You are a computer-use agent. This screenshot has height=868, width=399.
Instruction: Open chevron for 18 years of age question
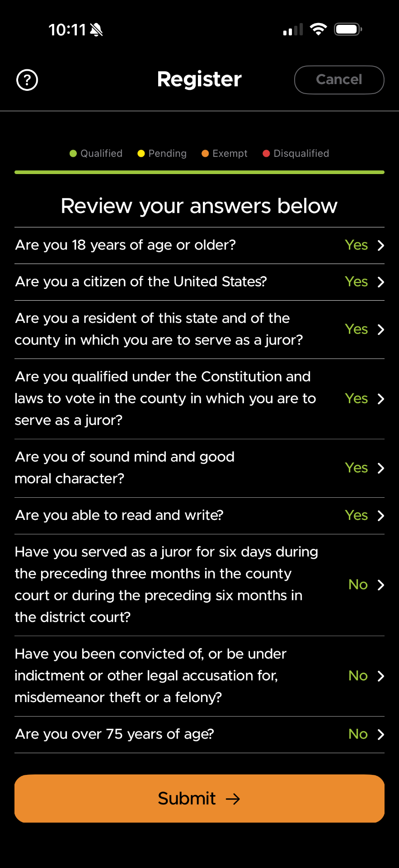click(x=381, y=245)
